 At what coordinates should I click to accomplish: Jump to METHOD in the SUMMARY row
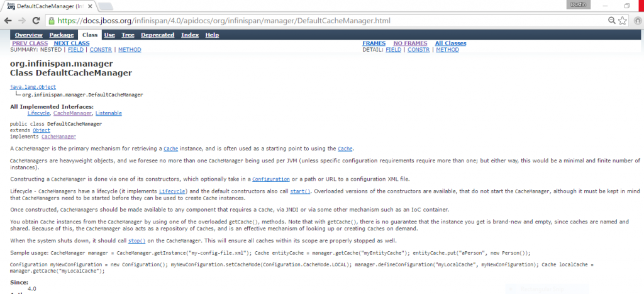130,49
